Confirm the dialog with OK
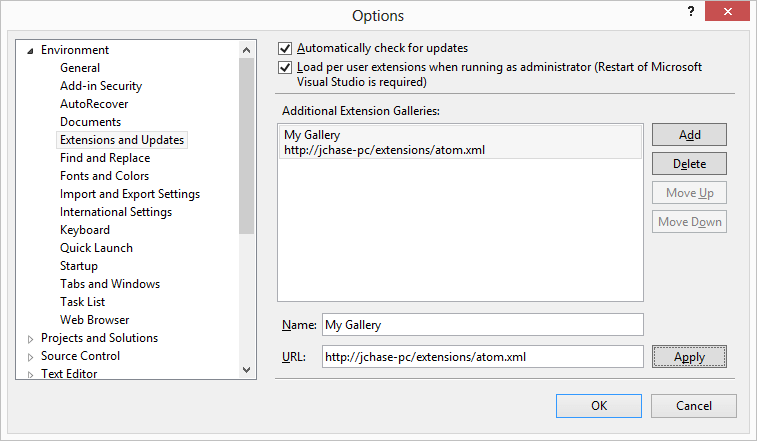The image size is (757, 441). tap(599, 405)
